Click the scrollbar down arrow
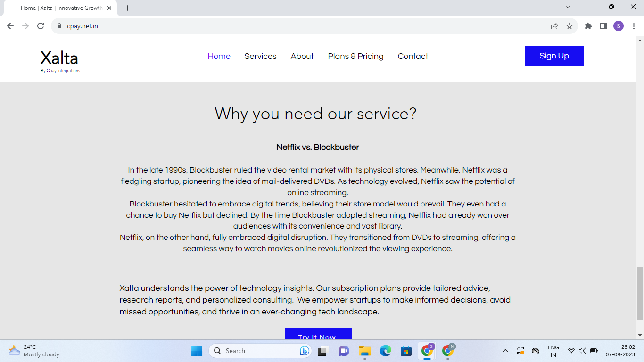The height and width of the screenshot is (362, 644). [640, 335]
